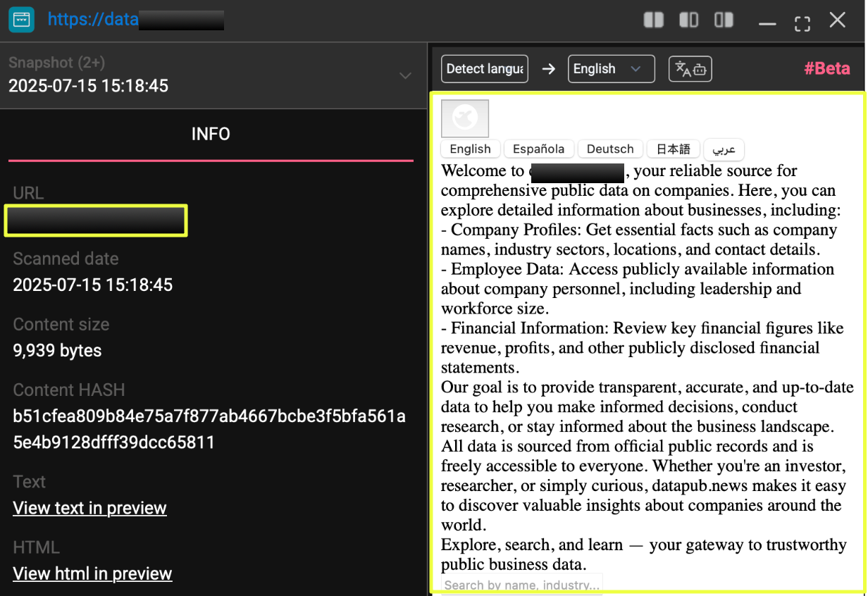The image size is (868, 596).
Task: Close the snapshot viewer window
Action: pyautogui.click(x=837, y=20)
